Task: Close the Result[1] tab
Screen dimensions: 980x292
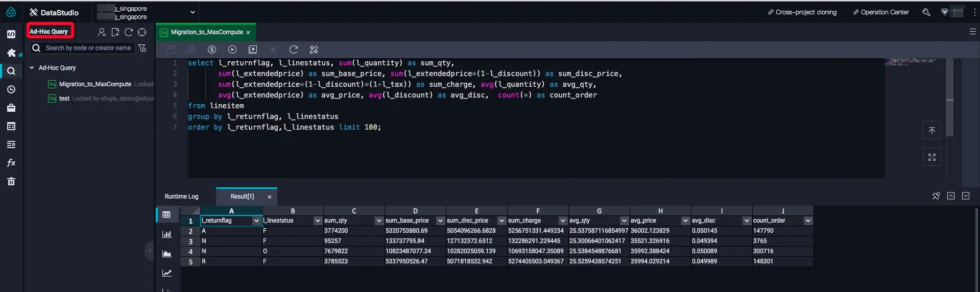Action: pyautogui.click(x=270, y=197)
